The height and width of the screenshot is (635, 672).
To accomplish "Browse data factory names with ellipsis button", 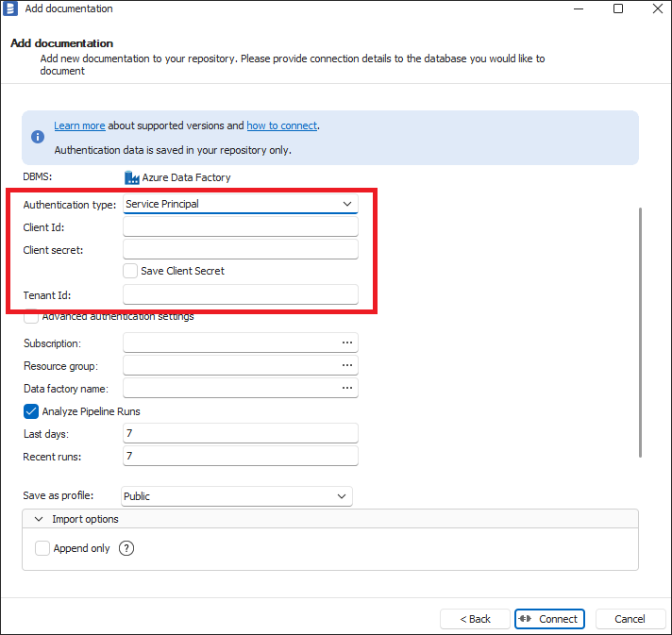I will tap(347, 388).
